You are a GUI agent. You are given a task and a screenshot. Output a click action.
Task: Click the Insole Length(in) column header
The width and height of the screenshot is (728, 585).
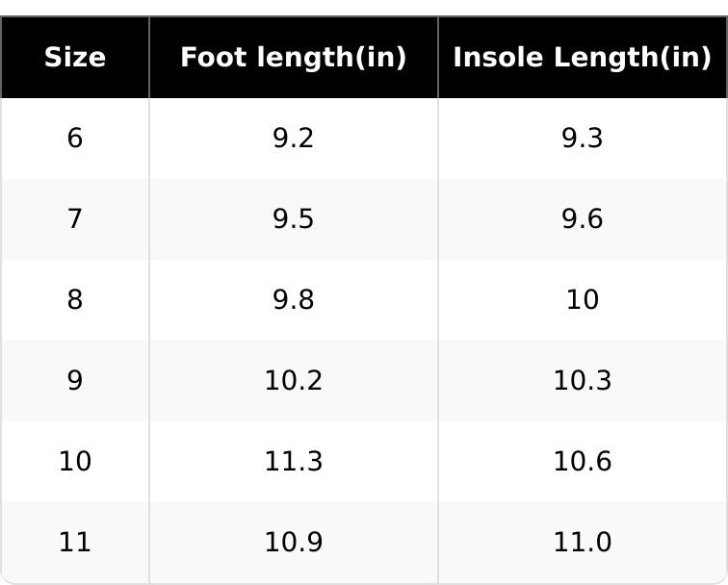pos(582,58)
